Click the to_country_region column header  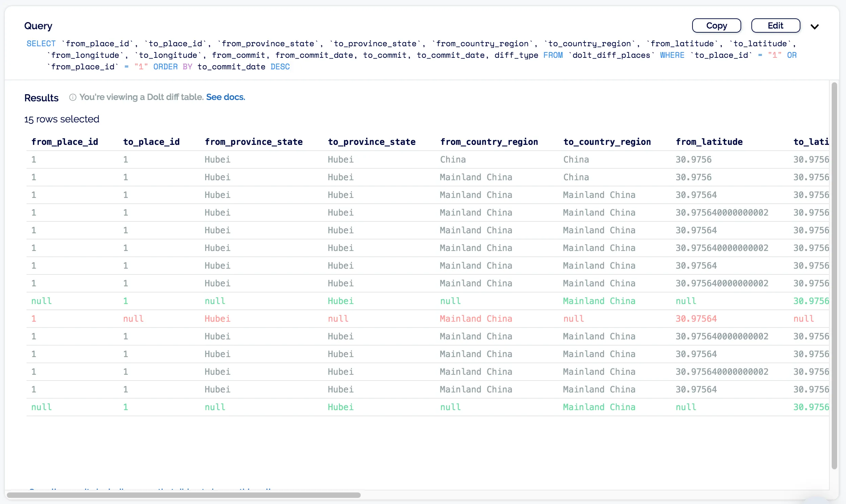(607, 142)
